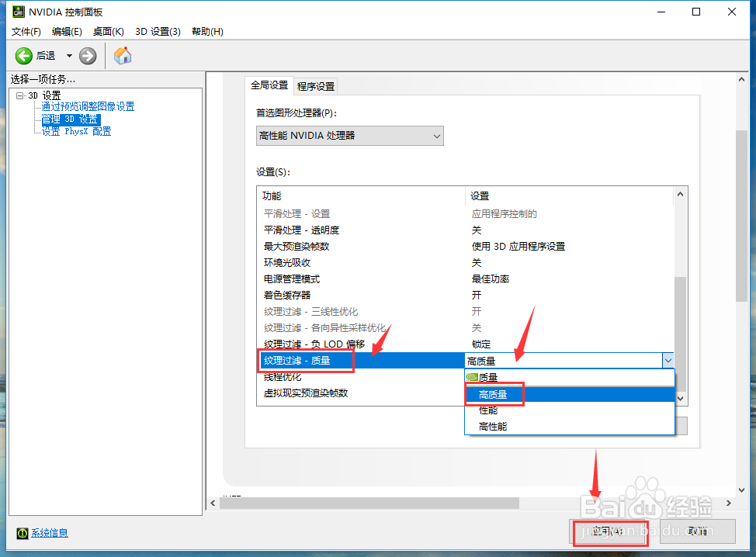Image resolution: width=756 pixels, height=557 pixels.
Task: Choose 高质量 in dropdown list
Action: coord(569,395)
